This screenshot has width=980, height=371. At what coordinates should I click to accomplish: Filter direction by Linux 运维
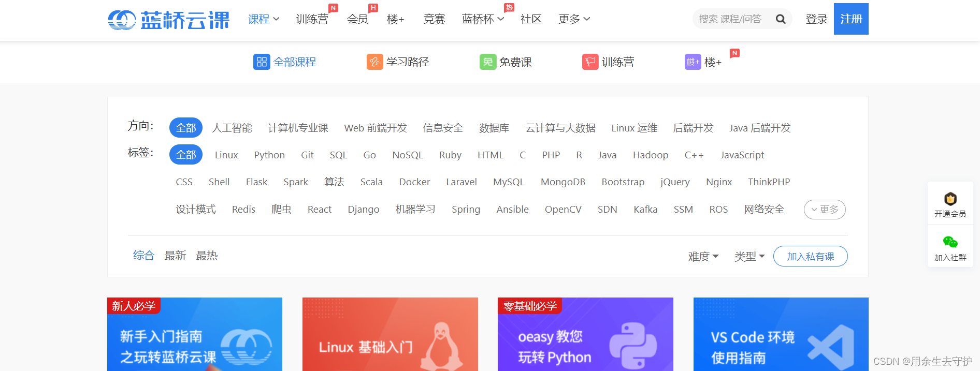[634, 128]
